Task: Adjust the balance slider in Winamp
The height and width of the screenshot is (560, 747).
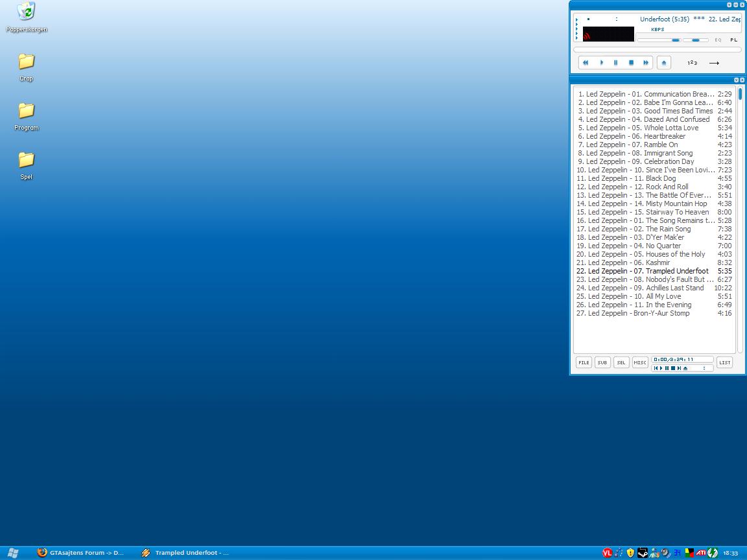Action: (x=696, y=40)
